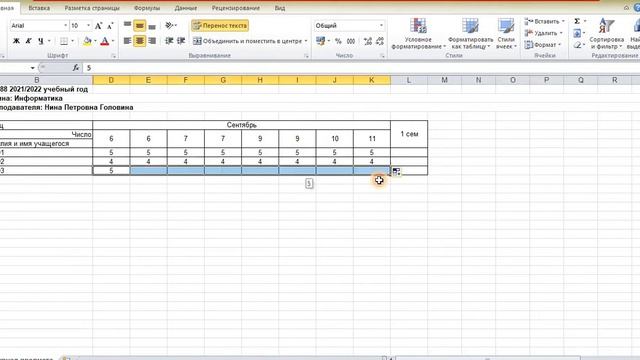
Task: Open Шрифт dialog launcher
Action: click(113, 56)
